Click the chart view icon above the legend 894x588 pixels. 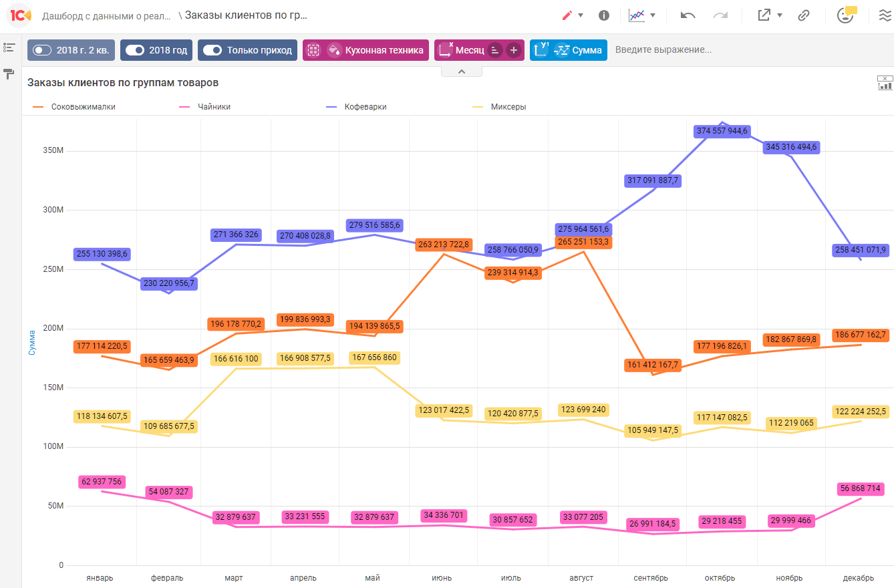pos(885,83)
